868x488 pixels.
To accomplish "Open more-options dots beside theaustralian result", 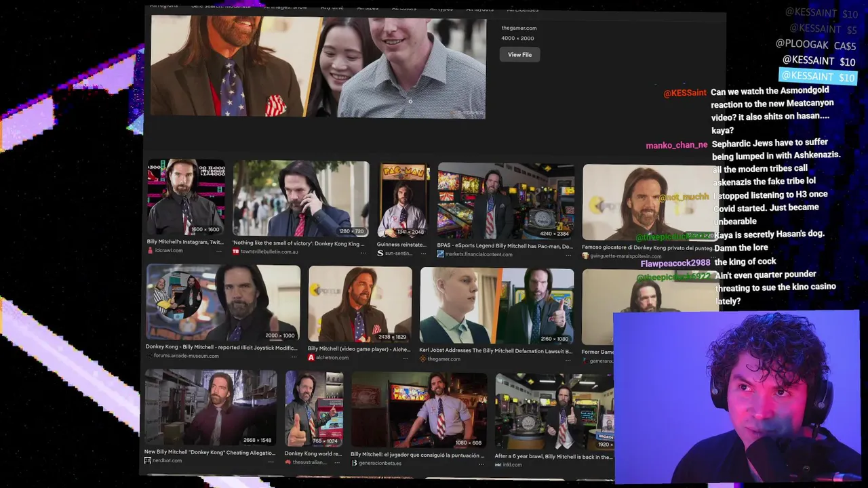I will tap(337, 463).
